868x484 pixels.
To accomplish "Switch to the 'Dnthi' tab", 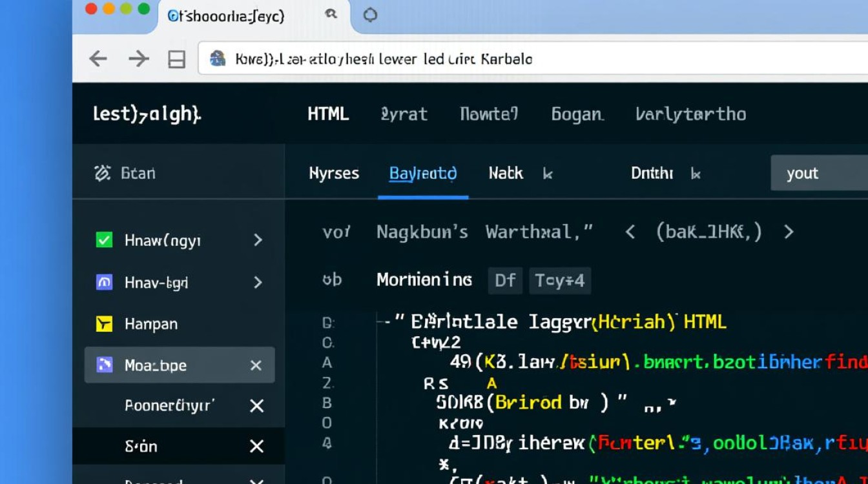I will click(652, 173).
